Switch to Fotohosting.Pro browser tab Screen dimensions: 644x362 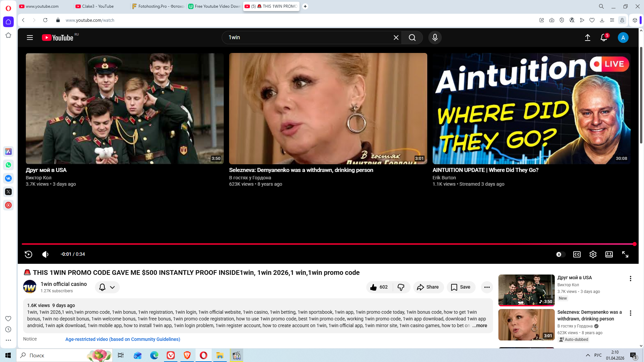[158, 6]
